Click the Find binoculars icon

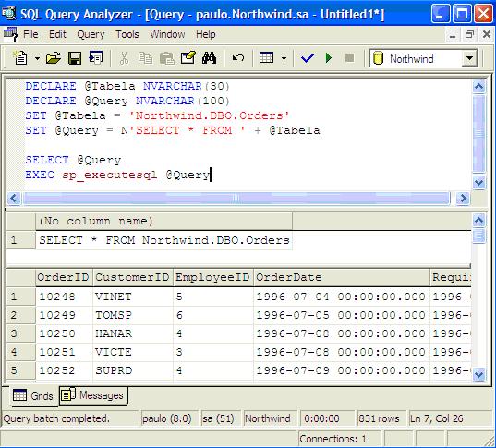(210, 58)
